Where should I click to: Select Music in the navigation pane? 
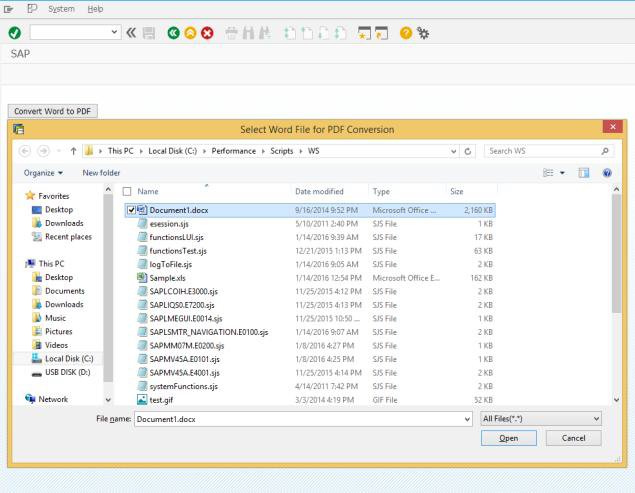tap(55, 318)
